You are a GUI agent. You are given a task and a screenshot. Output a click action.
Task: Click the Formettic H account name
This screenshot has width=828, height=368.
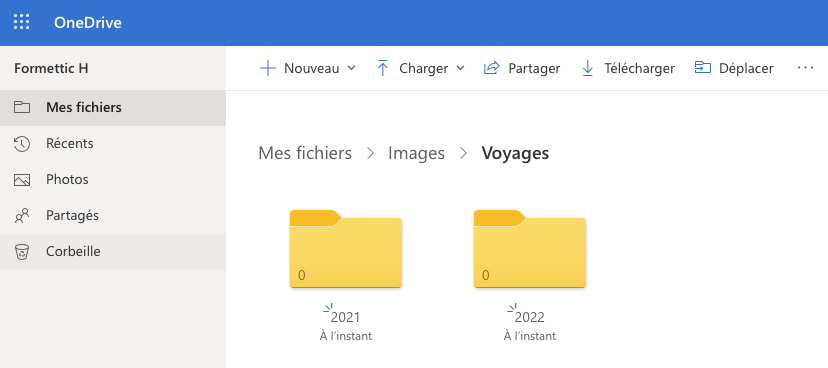tap(51, 68)
